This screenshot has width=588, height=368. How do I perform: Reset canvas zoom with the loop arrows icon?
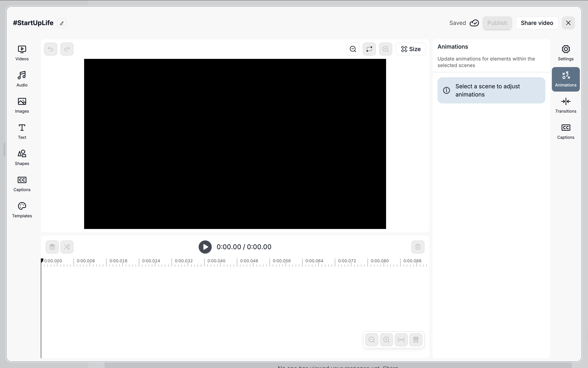pyautogui.click(x=369, y=49)
